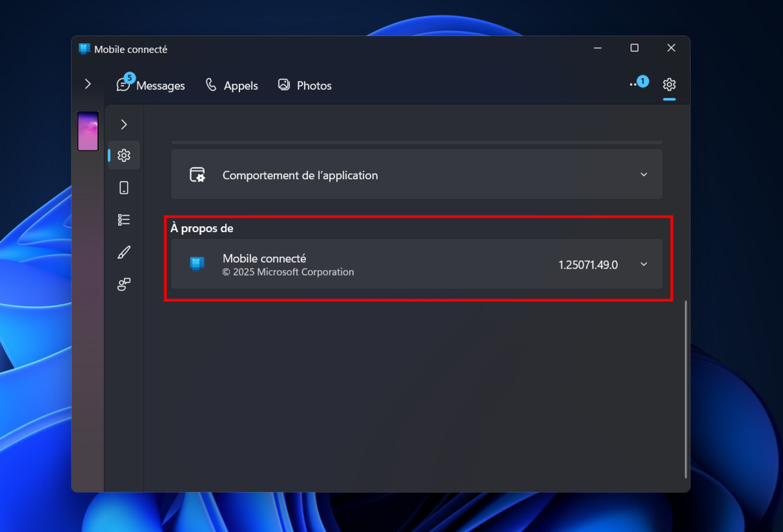
Task: Open the Messages tab
Action: pos(151,85)
